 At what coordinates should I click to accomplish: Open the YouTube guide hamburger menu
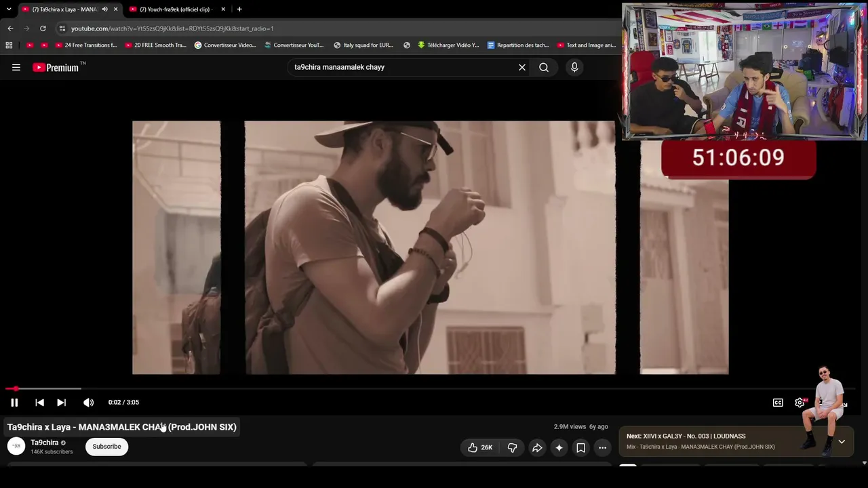[16, 67]
